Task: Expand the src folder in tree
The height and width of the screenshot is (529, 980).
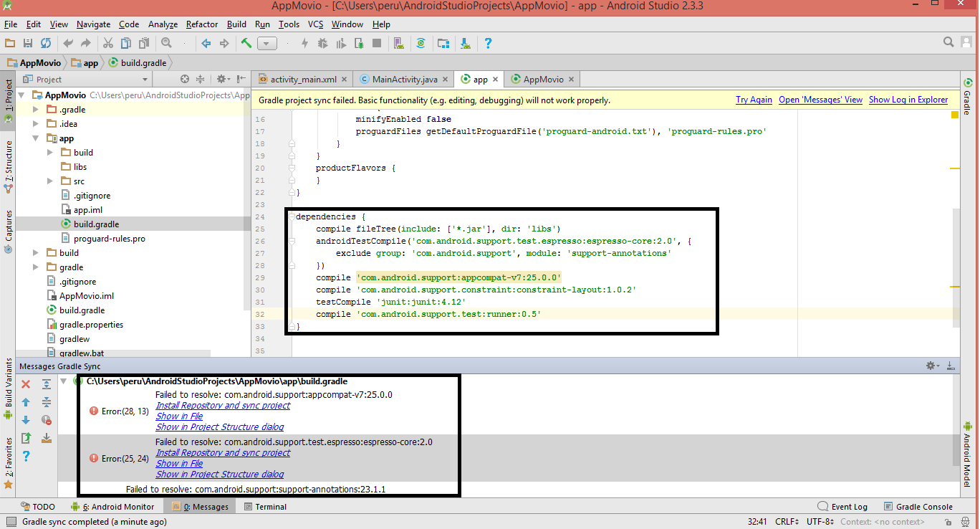Action: pyautogui.click(x=50, y=181)
